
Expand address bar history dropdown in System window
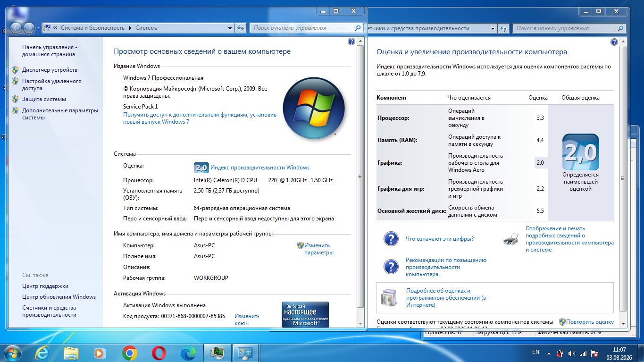click(x=230, y=28)
